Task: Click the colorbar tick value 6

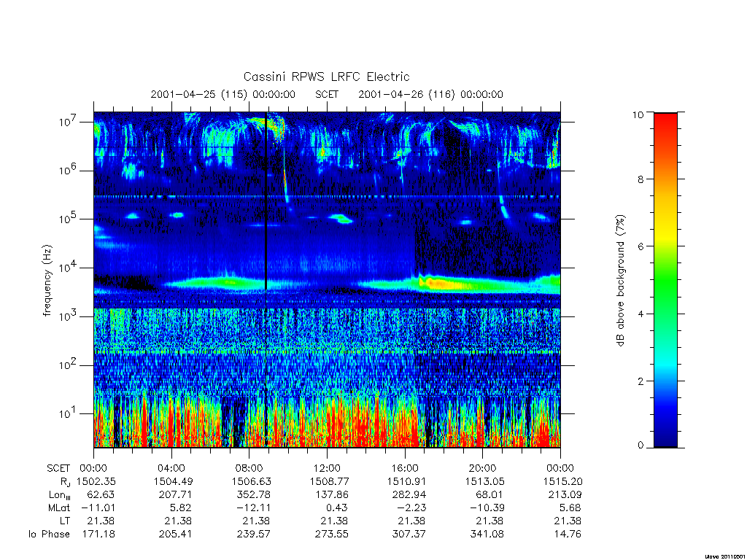Action: click(x=640, y=246)
